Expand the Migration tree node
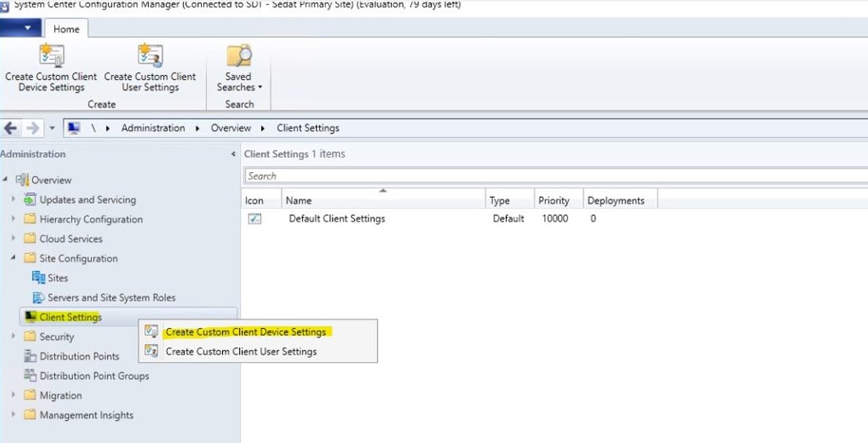The height and width of the screenshot is (443, 868). (14, 395)
